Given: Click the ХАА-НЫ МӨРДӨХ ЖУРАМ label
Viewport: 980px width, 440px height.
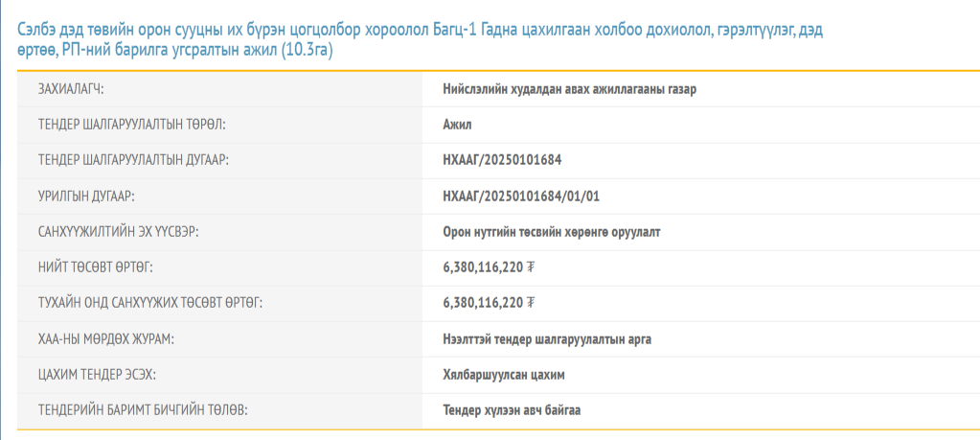Looking at the screenshot, I should [x=105, y=338].
